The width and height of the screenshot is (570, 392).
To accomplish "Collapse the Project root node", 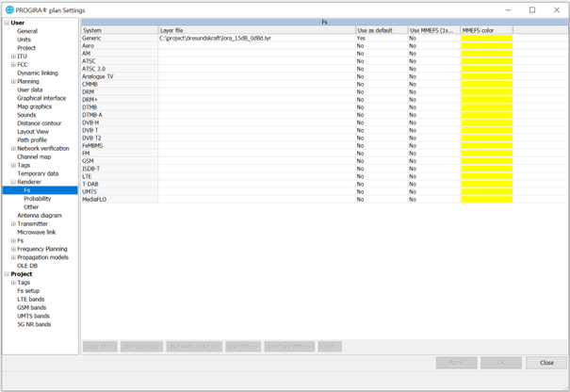I will click(7, 274).
